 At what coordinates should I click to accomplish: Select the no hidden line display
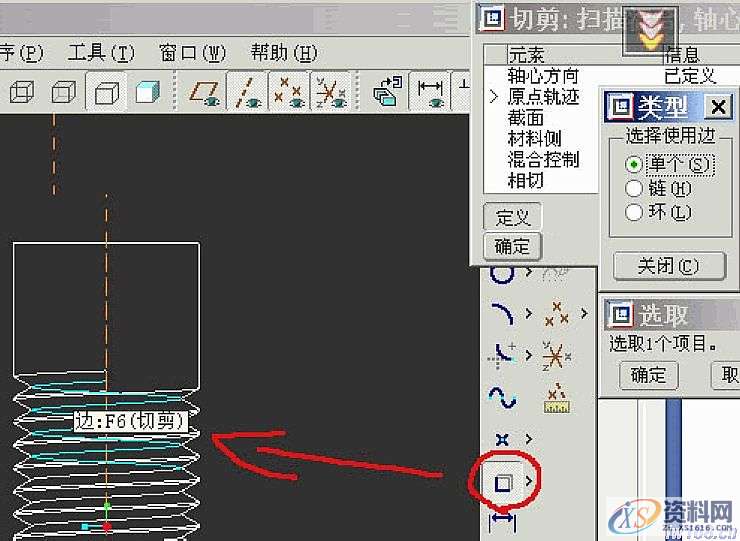pyautogui.click(x=106, y=92)
